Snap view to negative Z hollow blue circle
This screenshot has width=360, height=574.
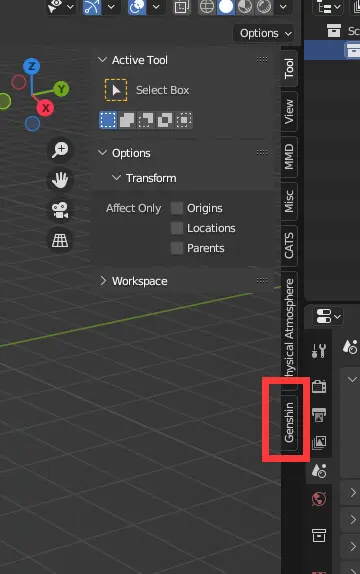[32, 123]
